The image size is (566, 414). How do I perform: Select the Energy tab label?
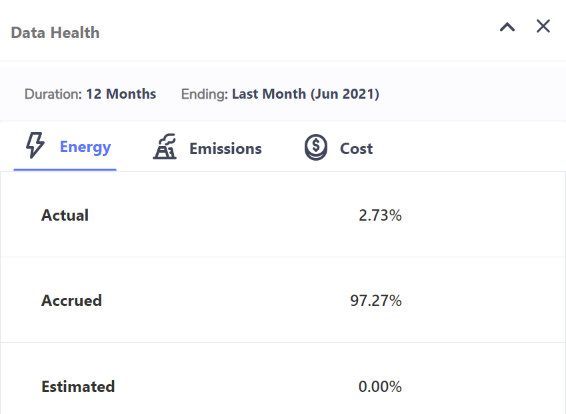tap(85, 147)
